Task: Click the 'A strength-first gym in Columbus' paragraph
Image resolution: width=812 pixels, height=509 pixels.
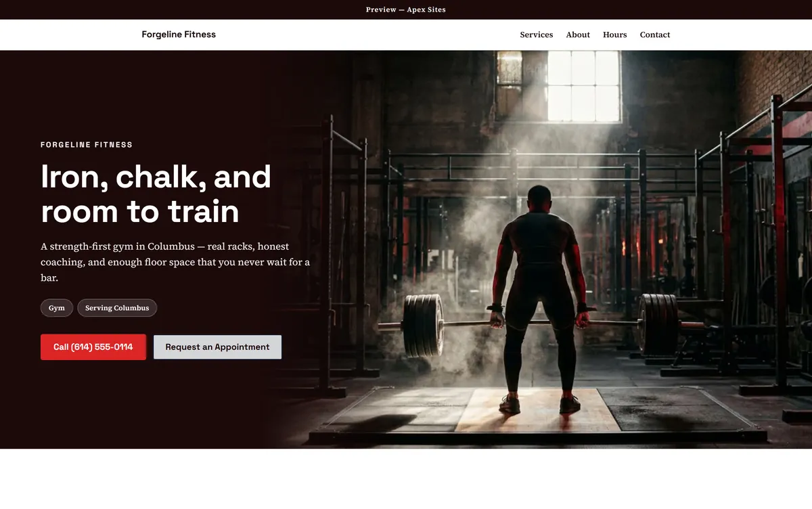Action: click(x=176, y=262)
